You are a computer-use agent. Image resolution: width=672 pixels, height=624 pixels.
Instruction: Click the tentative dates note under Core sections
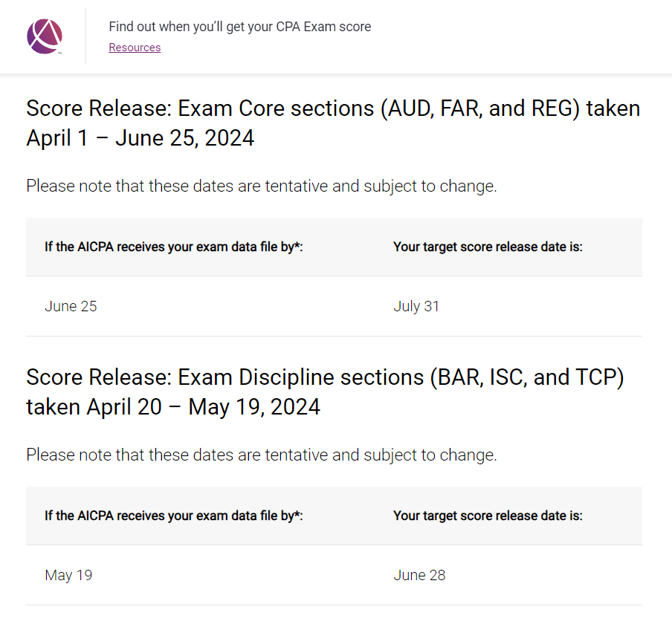coord(261,186)
